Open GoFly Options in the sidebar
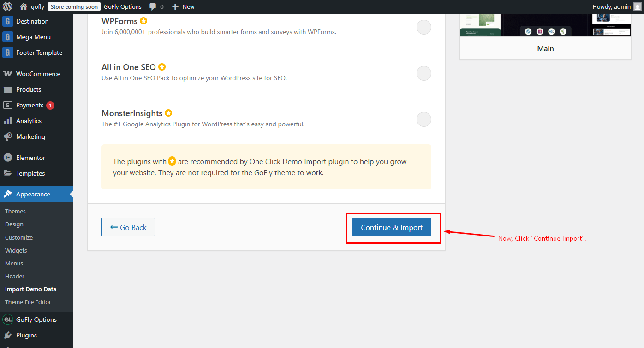Viewport: 644px width, 348px height. (36, 319)
